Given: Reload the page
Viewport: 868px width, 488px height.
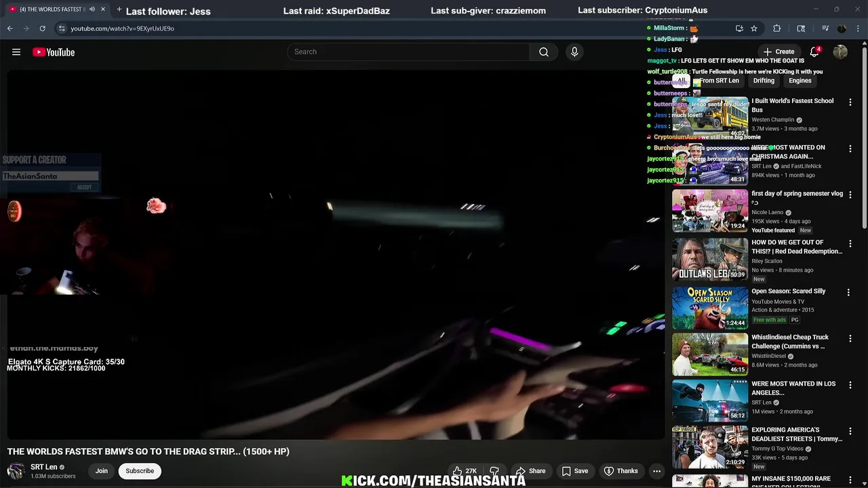Looking at the screenshot, I should (x=42, y=28).
